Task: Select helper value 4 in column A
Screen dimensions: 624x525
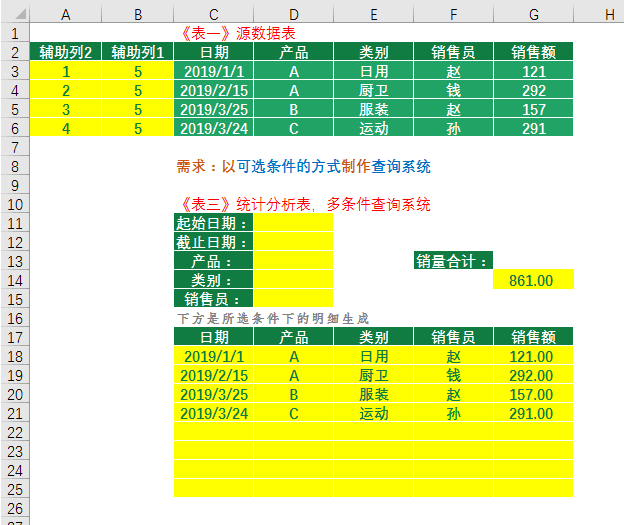Action: tap(66, 128)
